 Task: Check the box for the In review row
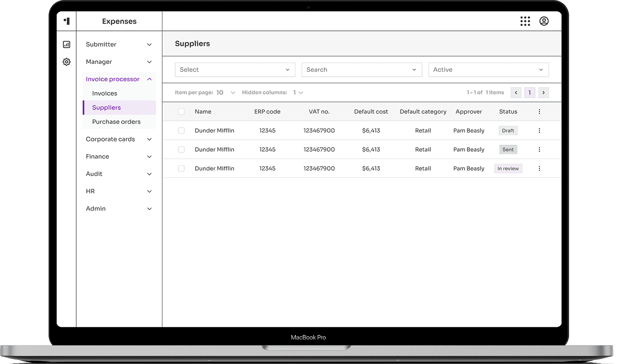(x=182, y=168)
